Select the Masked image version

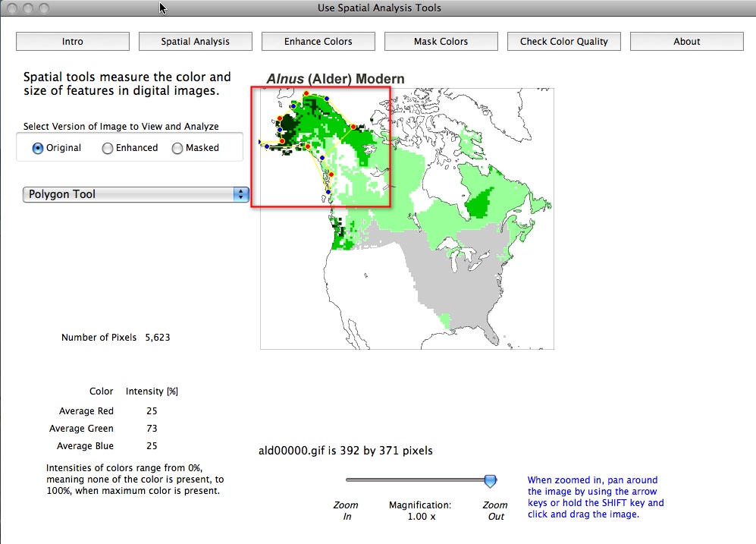177,148
